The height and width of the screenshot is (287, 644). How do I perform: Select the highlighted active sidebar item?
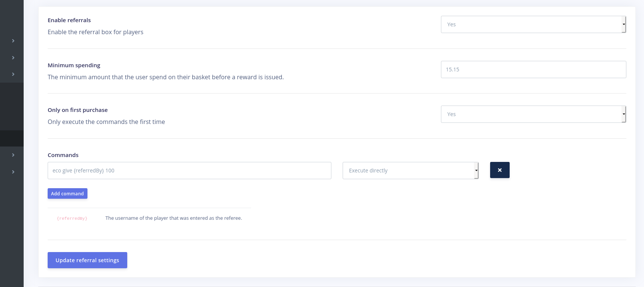12,138
